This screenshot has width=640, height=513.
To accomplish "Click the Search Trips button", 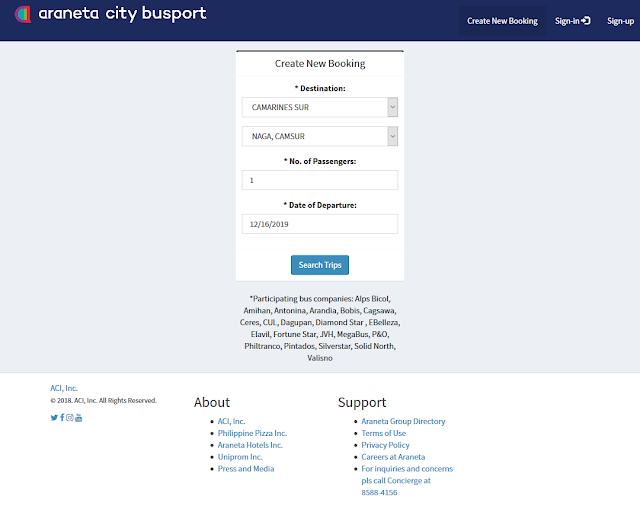I will 320,265.
